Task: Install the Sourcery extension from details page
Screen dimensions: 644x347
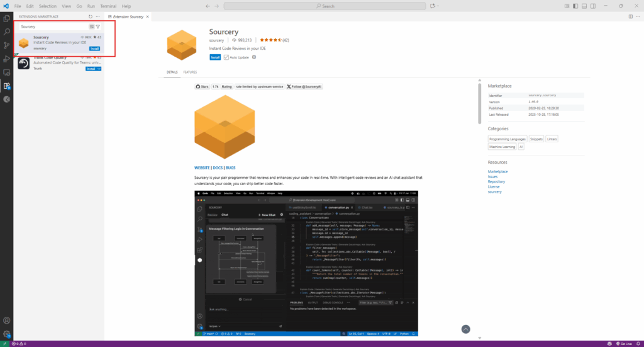Action: [x=215, y=57]
